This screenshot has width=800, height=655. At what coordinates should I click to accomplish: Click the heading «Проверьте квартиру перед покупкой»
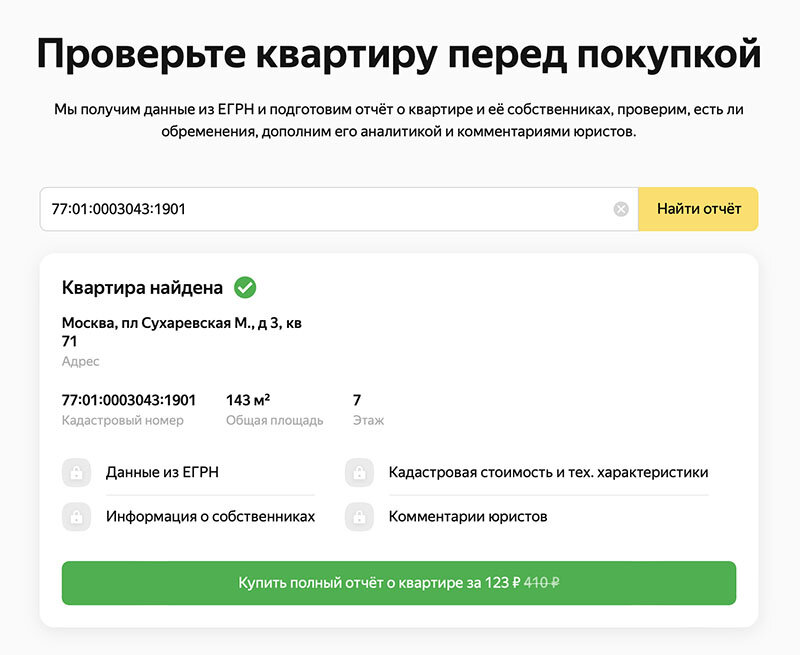400,48
